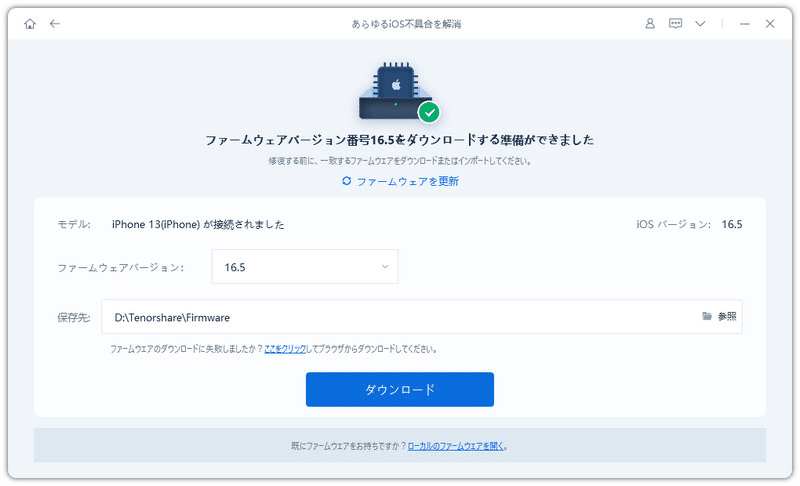Click the folder icon for 参照
This screenshot has height=486, width=800.
coord(707,316)
